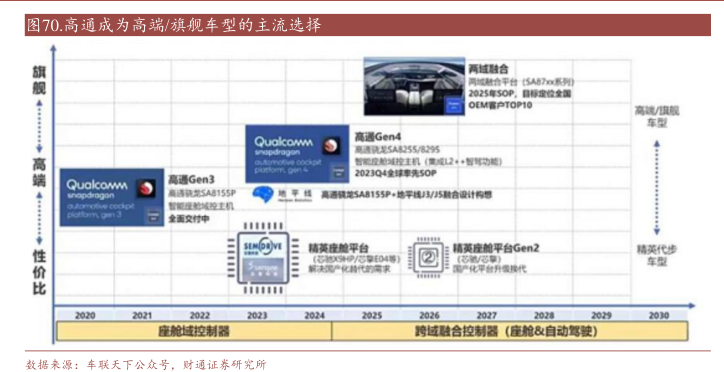Screen dimensions: 724x372
Task: Click the 高通Gen3 heading text
Action: click(x=191, y=180)
